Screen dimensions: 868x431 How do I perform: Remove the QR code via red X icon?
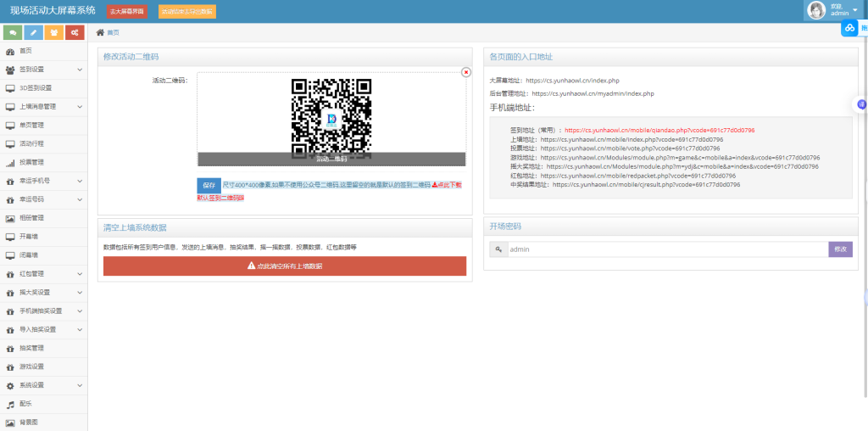pyautogui.click(x=465, y=73)
